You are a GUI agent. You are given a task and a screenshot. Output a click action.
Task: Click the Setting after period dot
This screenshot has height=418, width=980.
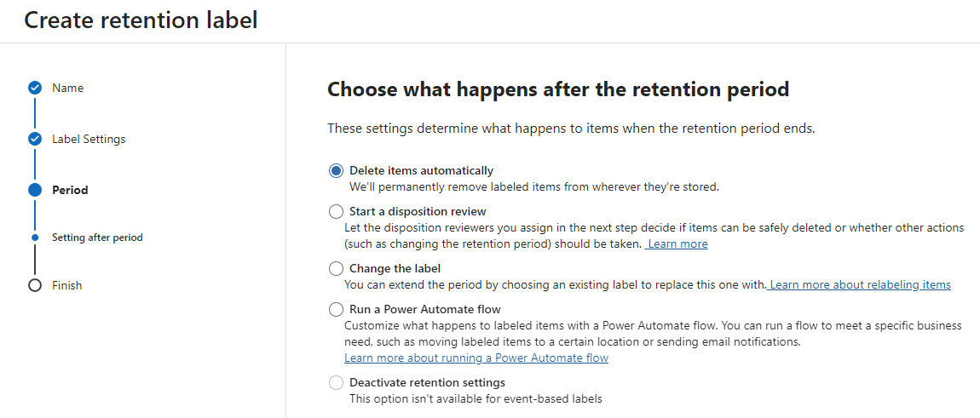click(x=35, y=238)
